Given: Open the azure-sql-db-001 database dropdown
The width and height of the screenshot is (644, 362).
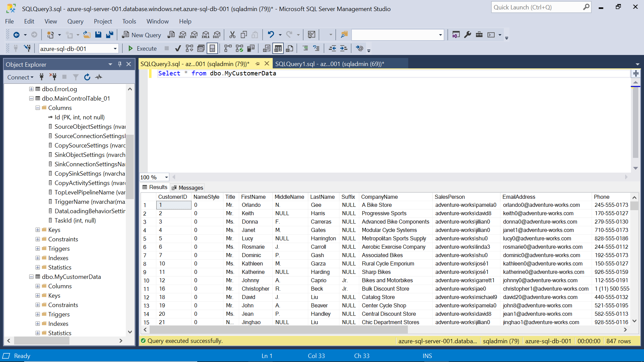Looking at the screenshot, I should [x=115, y=49].
